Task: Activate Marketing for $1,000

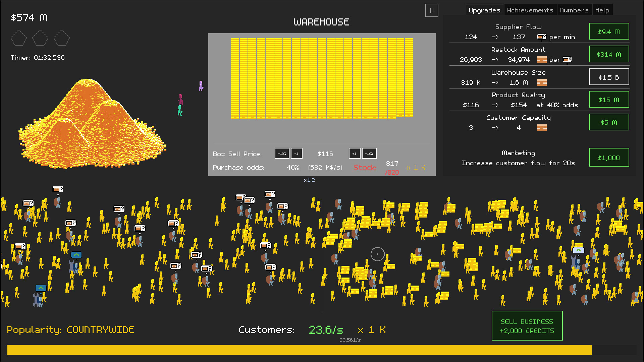Action: [609, 157]
